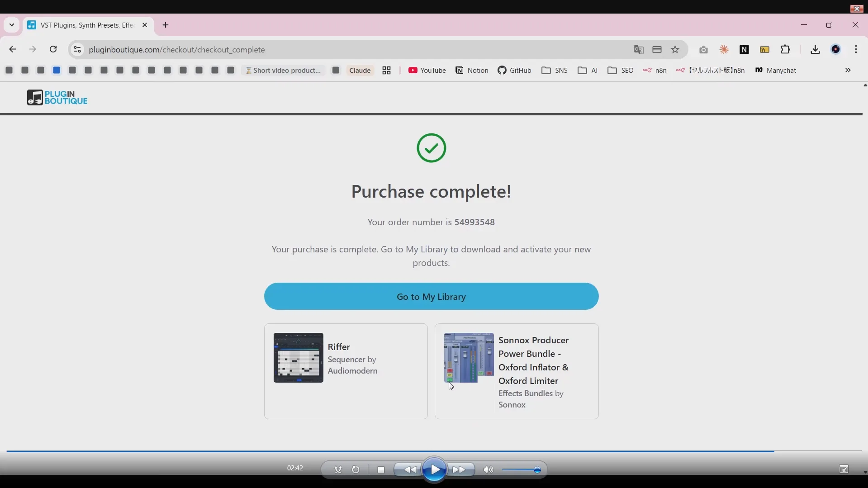Adjust the media player volume slider

point(524,470)
